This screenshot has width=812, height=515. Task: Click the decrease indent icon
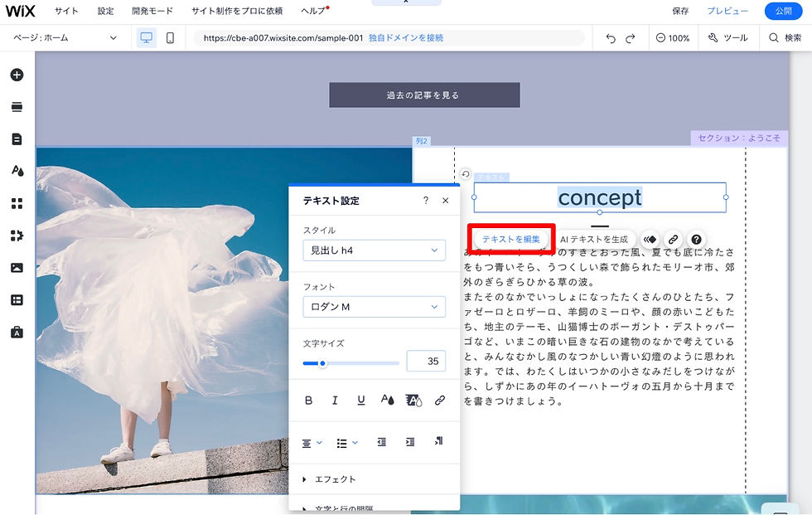382,442
